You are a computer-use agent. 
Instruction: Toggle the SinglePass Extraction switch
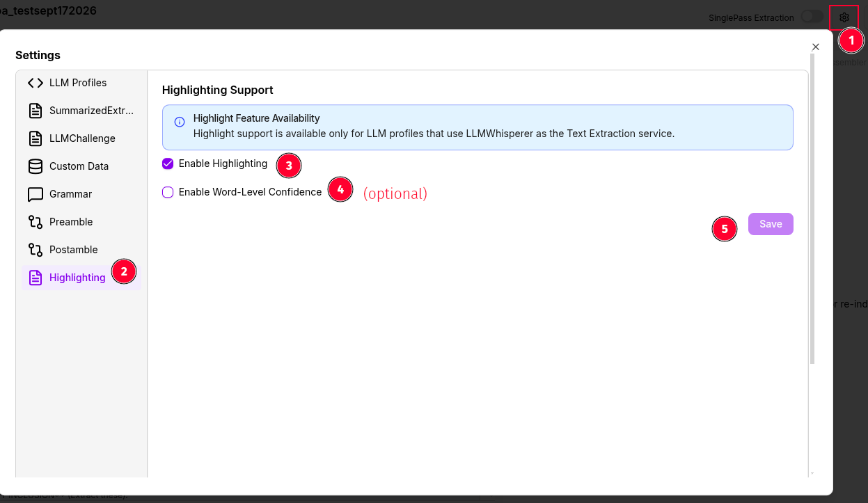point(812,17)
